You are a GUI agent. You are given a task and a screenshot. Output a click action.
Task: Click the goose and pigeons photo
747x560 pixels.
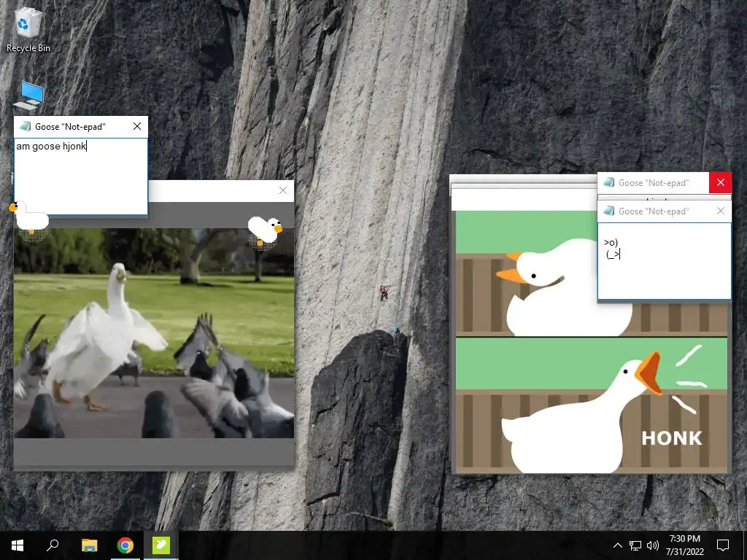pos(154,332)
